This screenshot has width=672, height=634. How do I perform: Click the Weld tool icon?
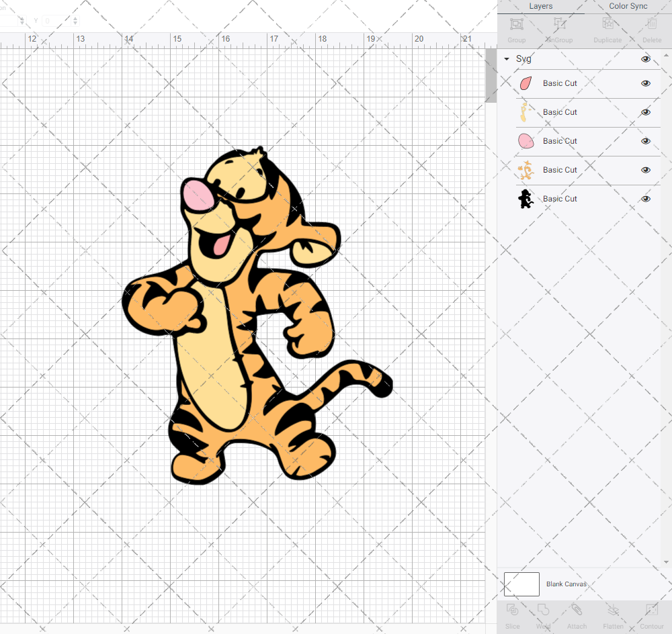click(543, 610)
